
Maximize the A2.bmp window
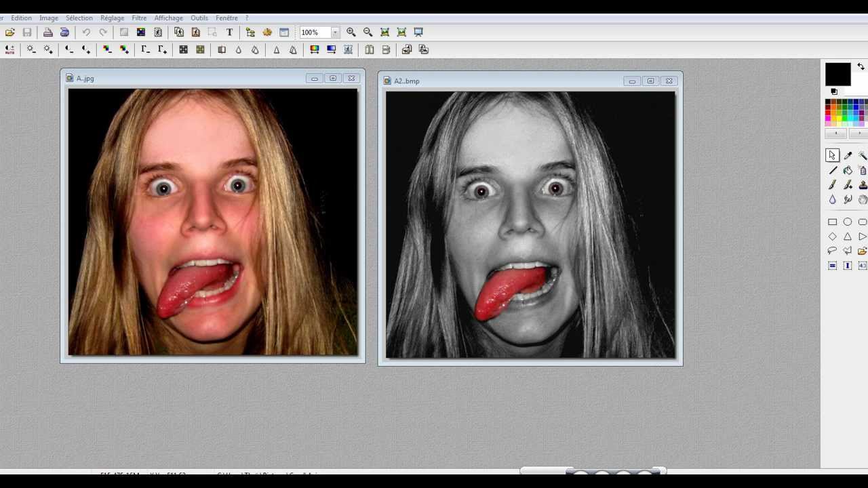(650, 81)
